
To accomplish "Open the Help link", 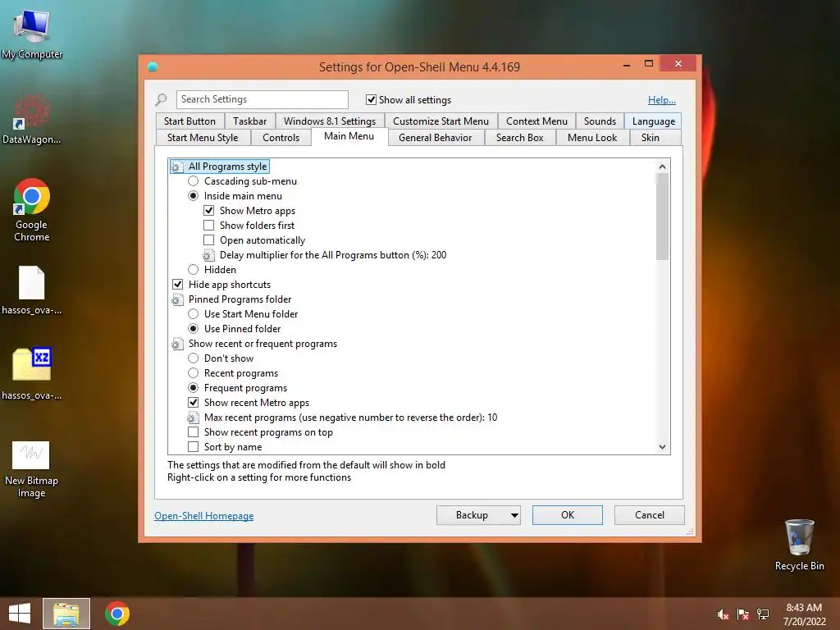I will click(662, 99).
